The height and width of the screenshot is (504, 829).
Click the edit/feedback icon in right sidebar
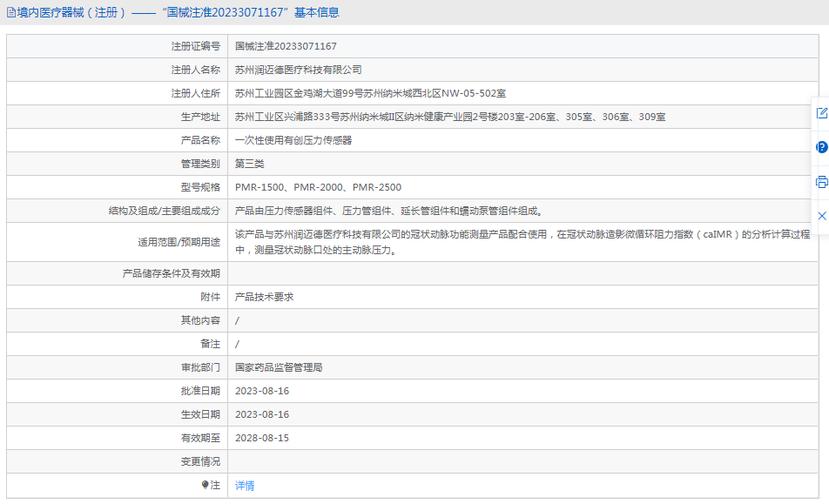click(822, 112)
